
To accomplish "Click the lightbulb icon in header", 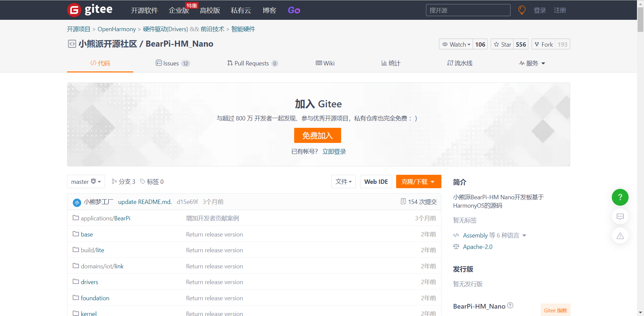I will pyautogui.click(x=522, y=10).
